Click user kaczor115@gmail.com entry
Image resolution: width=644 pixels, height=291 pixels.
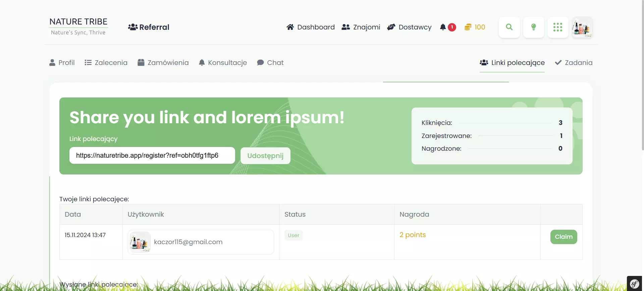[201, 242]
